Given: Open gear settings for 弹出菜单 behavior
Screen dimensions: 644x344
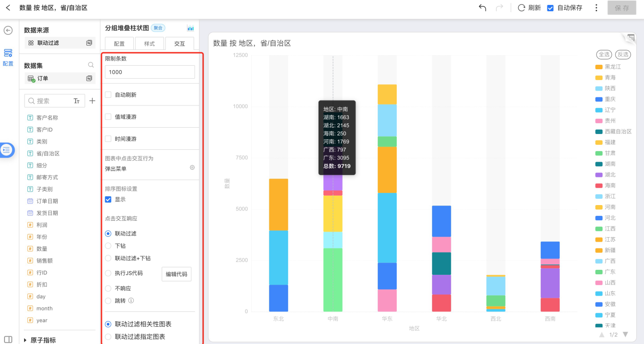Looking at the screenshot, I should 192,168.
